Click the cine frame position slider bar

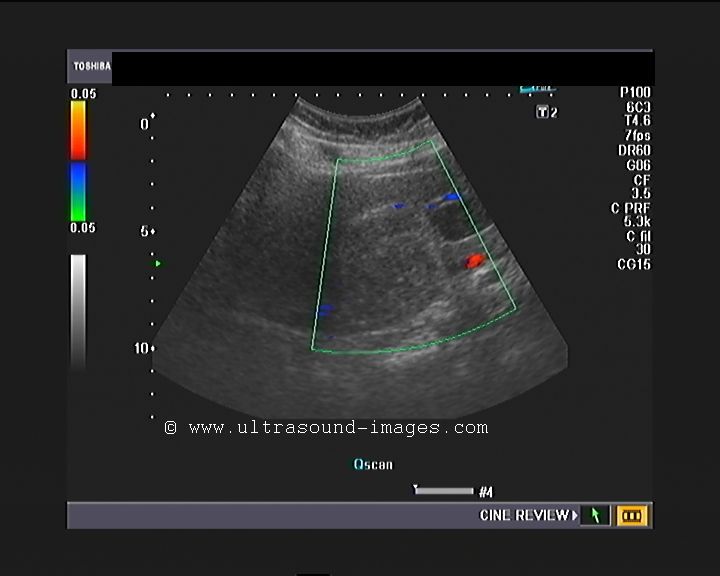444,491
